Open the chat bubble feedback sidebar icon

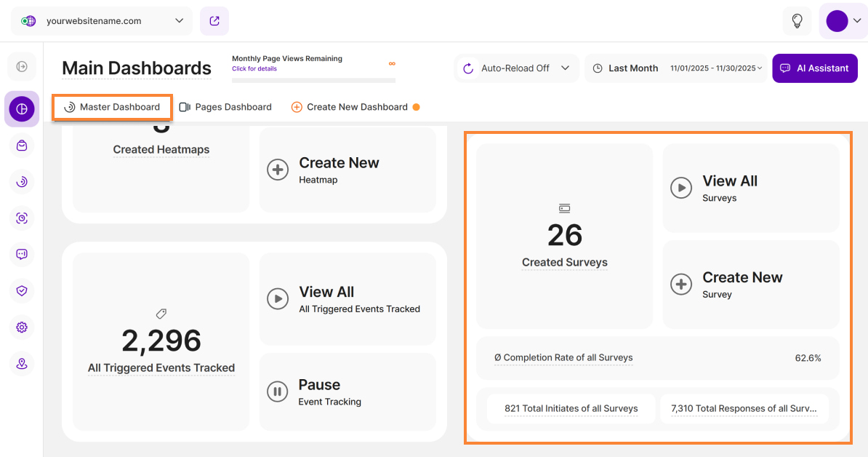(22, 255)
